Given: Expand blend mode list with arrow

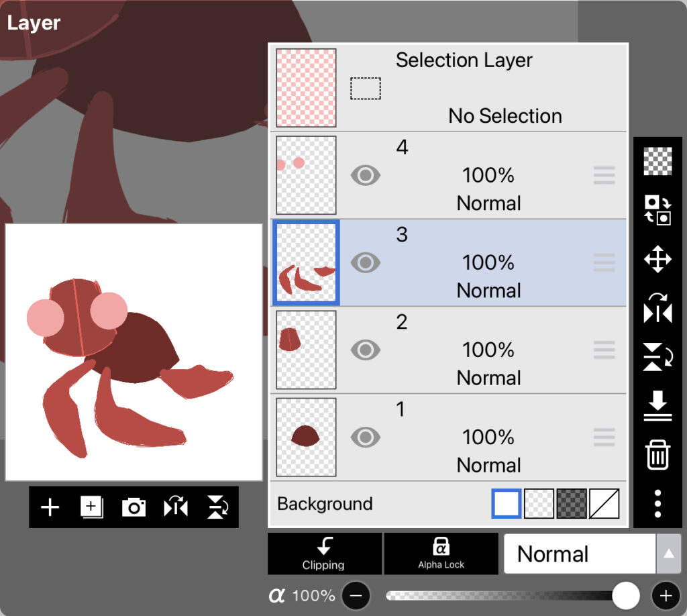Looking at the screenshot, I should point(668,554).
